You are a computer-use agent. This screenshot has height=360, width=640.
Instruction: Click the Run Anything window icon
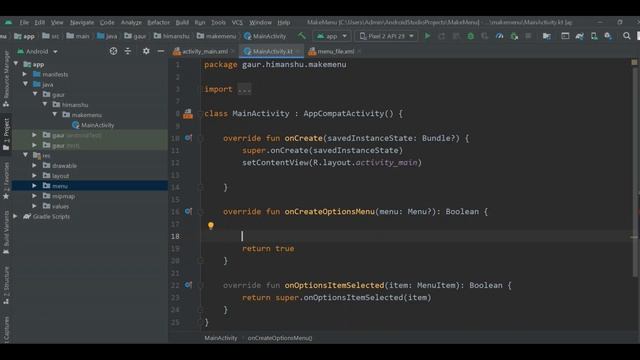(x=565, y=36)
